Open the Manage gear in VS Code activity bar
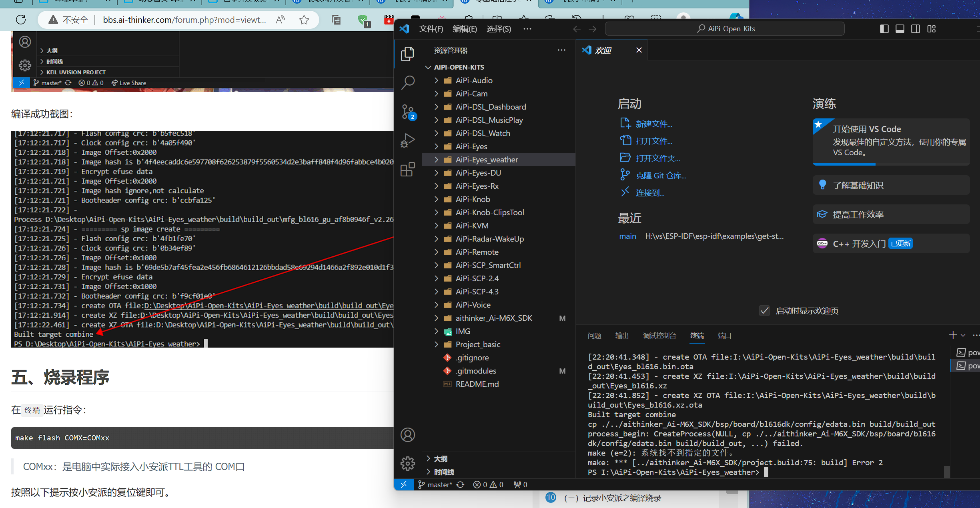This screenshot has width=980, height=508. (407, 464)
